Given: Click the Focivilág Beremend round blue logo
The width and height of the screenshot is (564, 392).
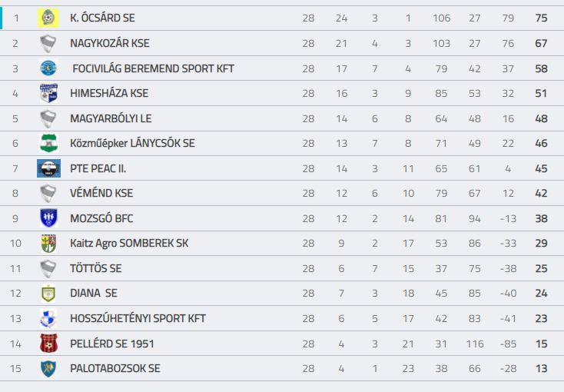Looking at the screenshot, I should [48, 68].
